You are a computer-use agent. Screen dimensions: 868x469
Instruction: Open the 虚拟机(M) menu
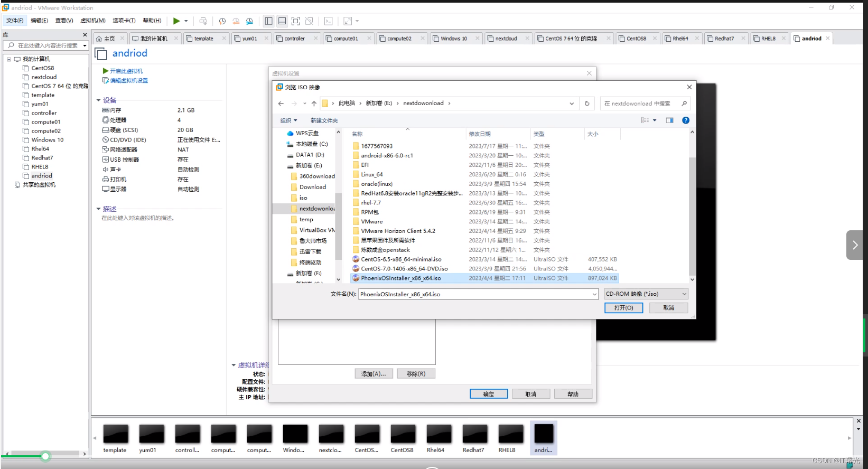click(x=92, y=21)
